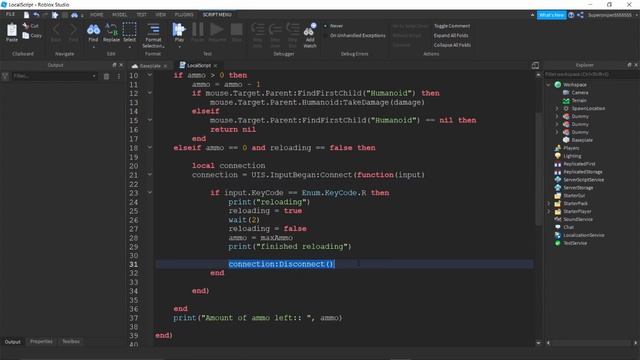Click the Paste clipboard icon
This screenshot has width=640, height=360.
(12, 31)
